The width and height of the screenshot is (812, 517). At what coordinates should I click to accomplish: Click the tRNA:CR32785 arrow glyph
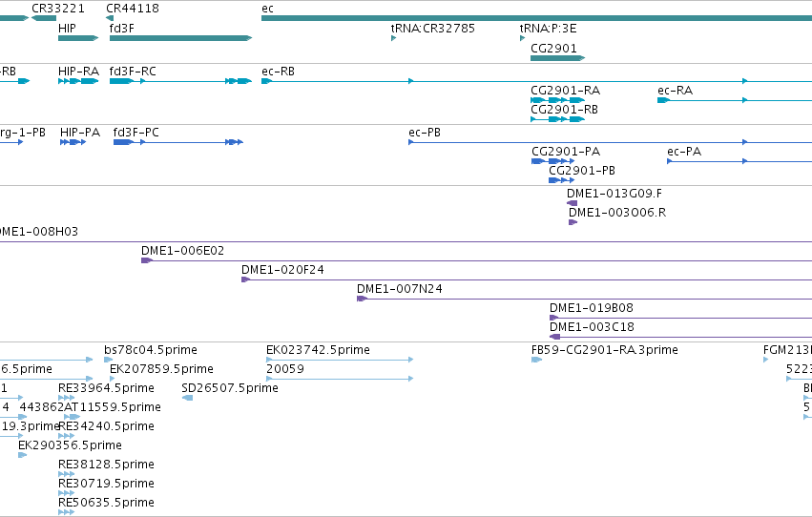393,38
